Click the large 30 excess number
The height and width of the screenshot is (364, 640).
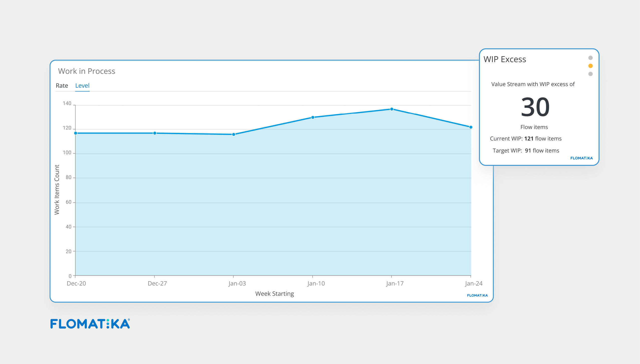click(535, 107)
